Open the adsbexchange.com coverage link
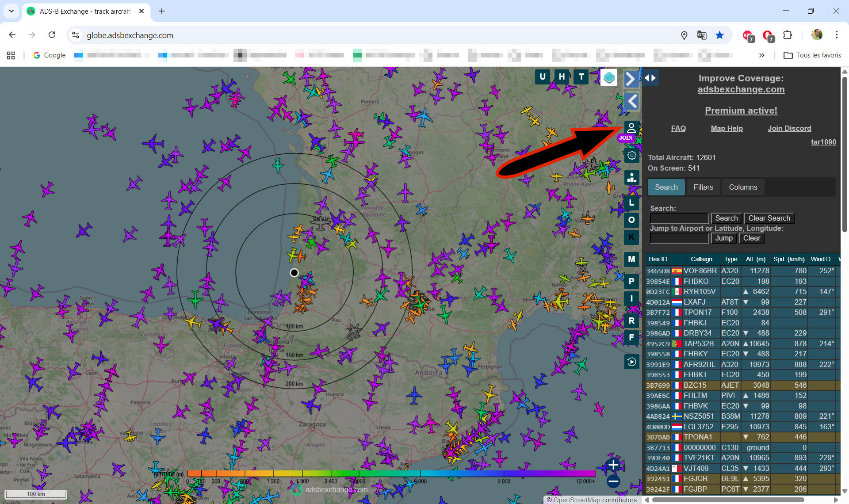 click(x=741, y=89)
